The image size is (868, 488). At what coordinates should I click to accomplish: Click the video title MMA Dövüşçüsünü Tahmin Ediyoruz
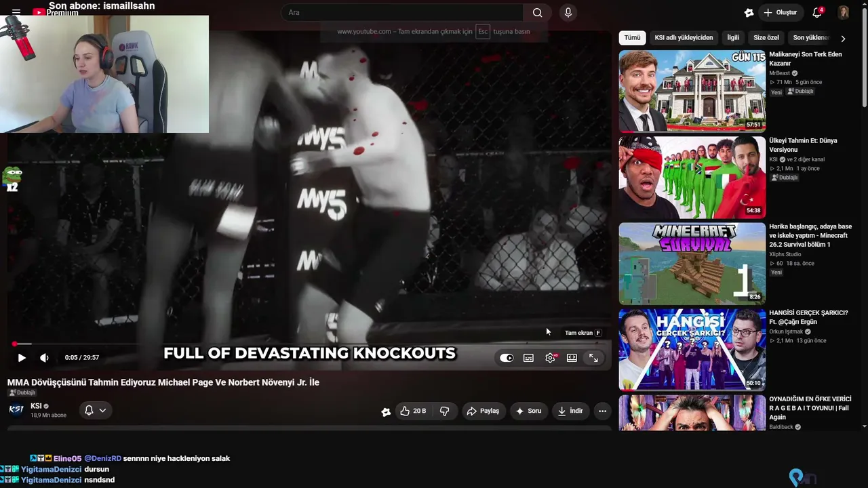pos(163,382)
